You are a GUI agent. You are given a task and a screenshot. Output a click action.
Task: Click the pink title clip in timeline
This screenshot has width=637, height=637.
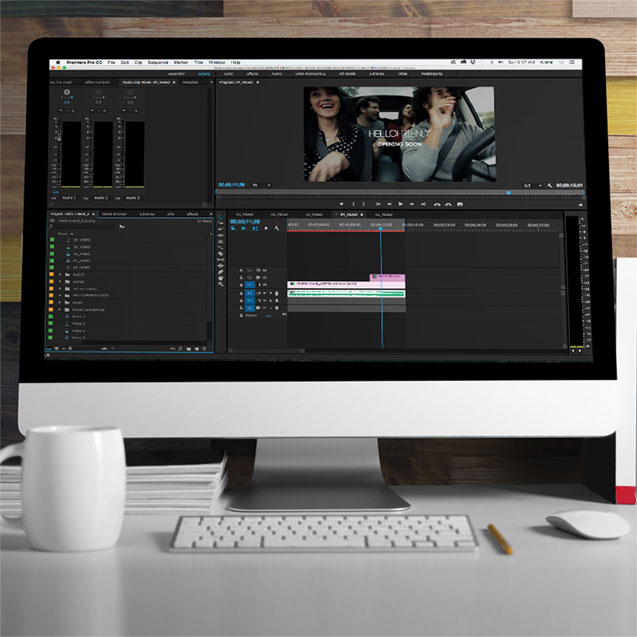[388, 277]
